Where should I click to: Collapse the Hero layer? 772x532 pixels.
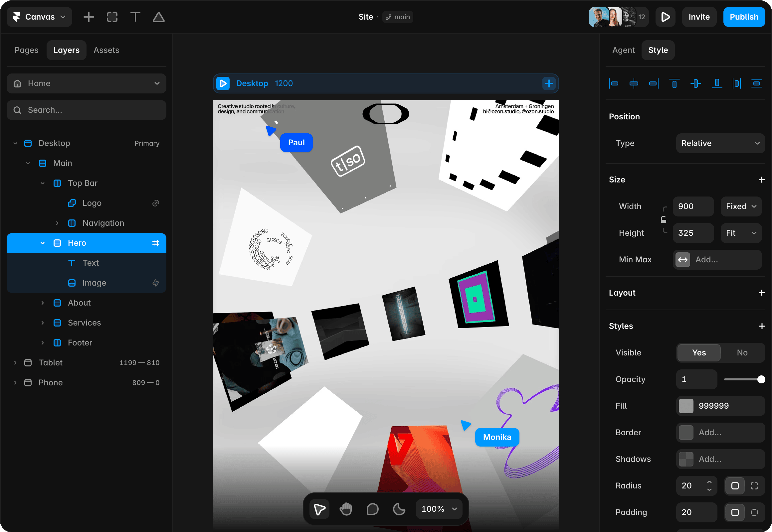pyautogui.click(x=42, y=243)
